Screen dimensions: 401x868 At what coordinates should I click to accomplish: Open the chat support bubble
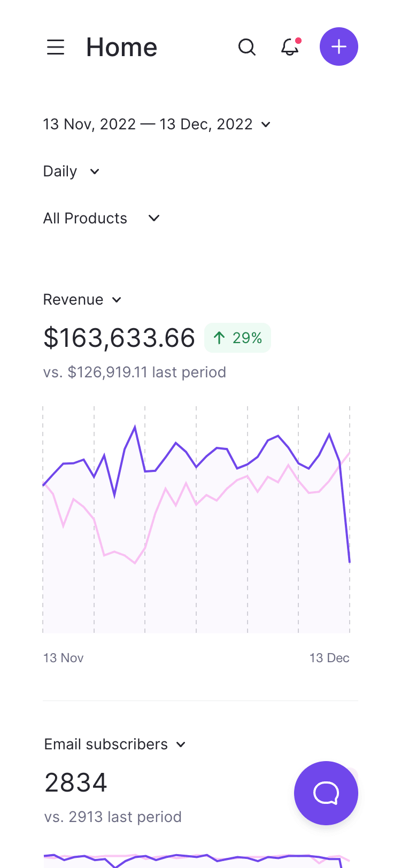tap(326, 793)
